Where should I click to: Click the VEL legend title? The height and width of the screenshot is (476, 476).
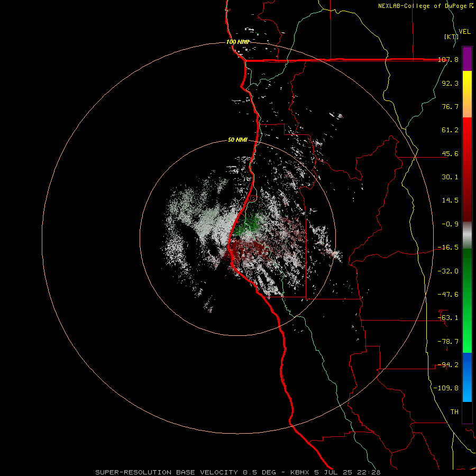[x=465, y=32]
